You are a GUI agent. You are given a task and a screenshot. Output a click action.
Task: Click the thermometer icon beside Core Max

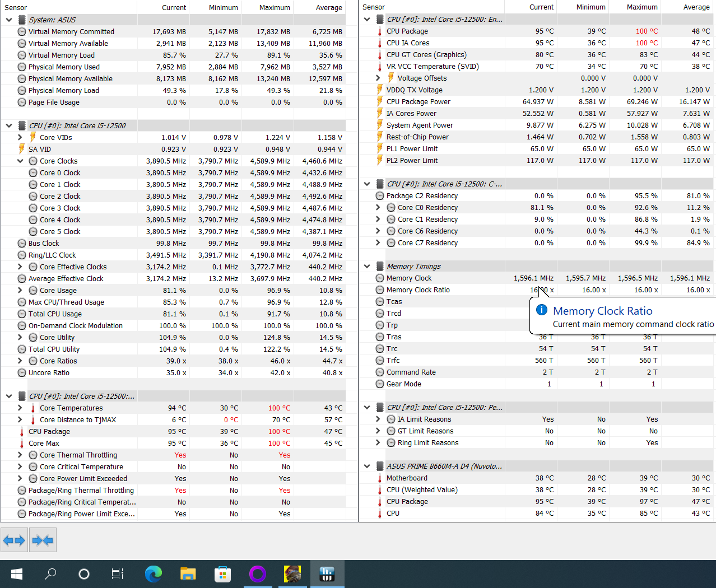(22, 444)
